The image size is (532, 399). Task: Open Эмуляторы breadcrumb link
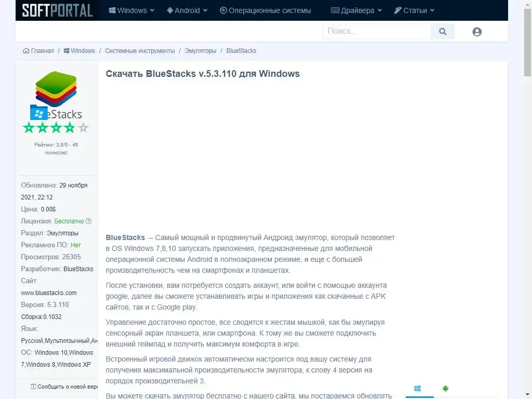tap(201, 51)
